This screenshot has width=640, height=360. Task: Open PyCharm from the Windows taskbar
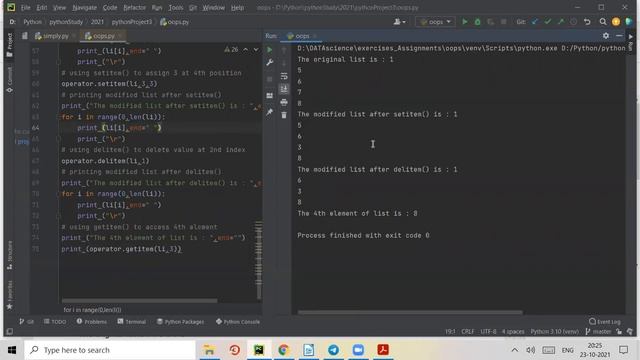259,350
